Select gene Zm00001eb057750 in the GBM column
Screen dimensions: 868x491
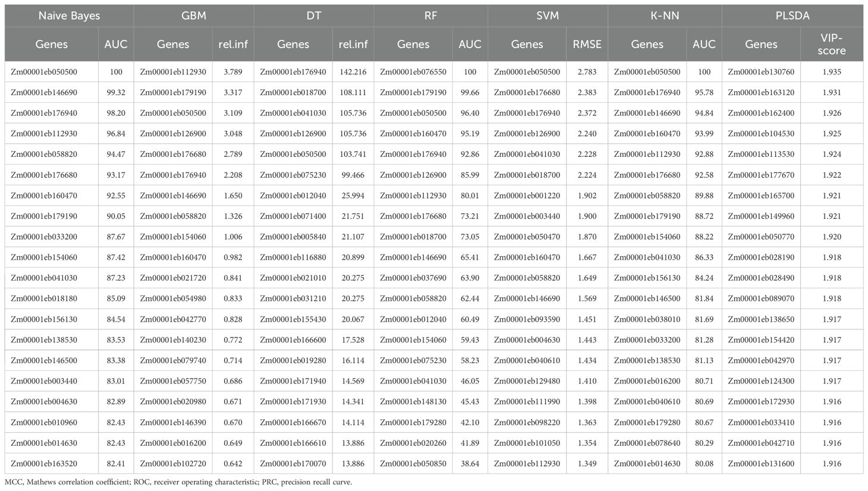173,381
